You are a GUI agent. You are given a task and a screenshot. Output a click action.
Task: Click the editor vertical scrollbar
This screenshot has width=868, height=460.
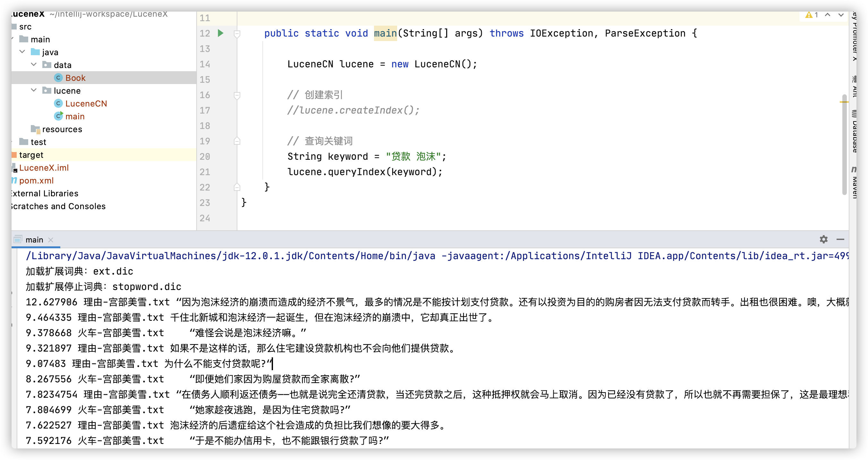tap(844, 145)
